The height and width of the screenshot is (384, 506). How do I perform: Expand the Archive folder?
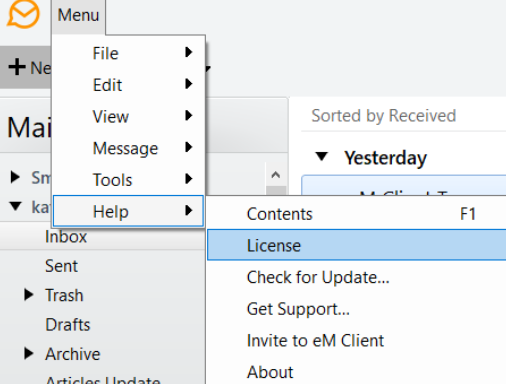coord(29,354)
